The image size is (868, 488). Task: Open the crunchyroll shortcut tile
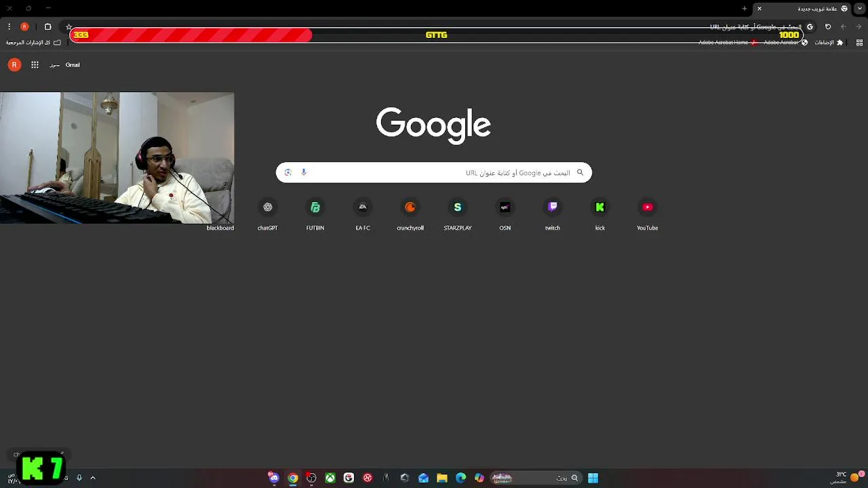(410, 214)
